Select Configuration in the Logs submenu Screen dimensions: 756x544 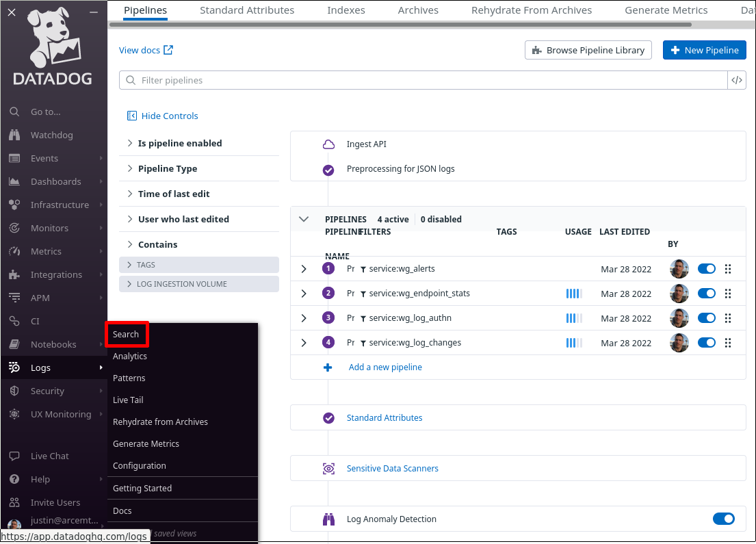click(x=140, y=465)
